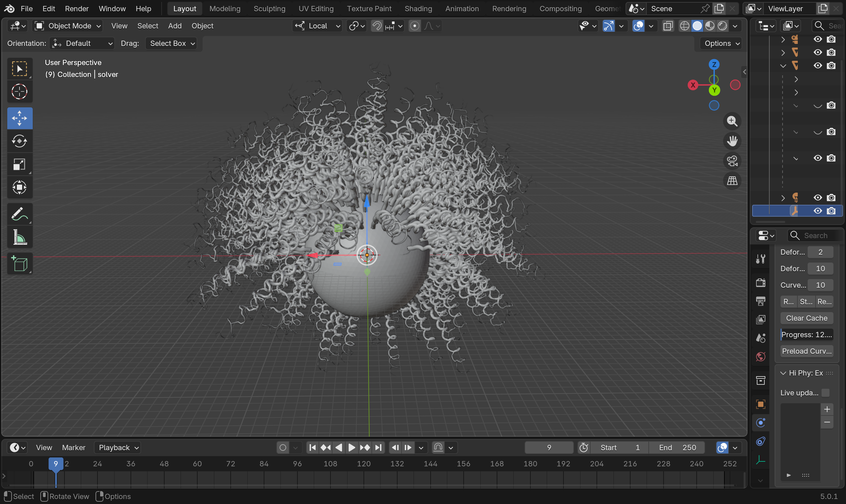The image size is (846, 504).
Task: Toggle snapping magnet icon
Action: coord(376,26)
